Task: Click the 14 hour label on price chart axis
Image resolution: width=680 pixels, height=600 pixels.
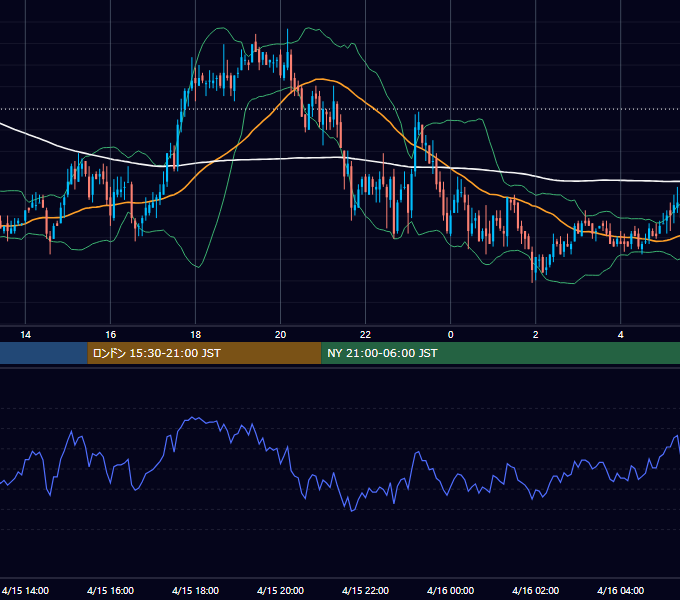Action: (26, 335)
